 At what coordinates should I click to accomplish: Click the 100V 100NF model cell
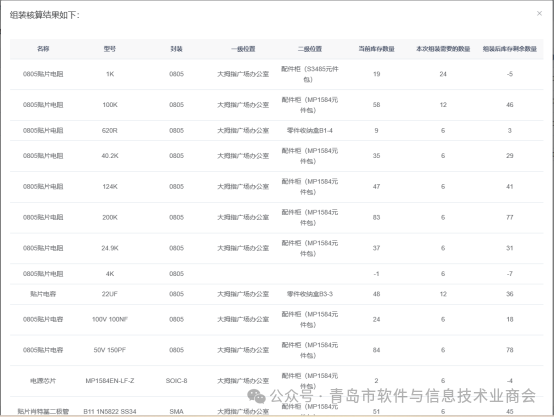tap(110, 319)
